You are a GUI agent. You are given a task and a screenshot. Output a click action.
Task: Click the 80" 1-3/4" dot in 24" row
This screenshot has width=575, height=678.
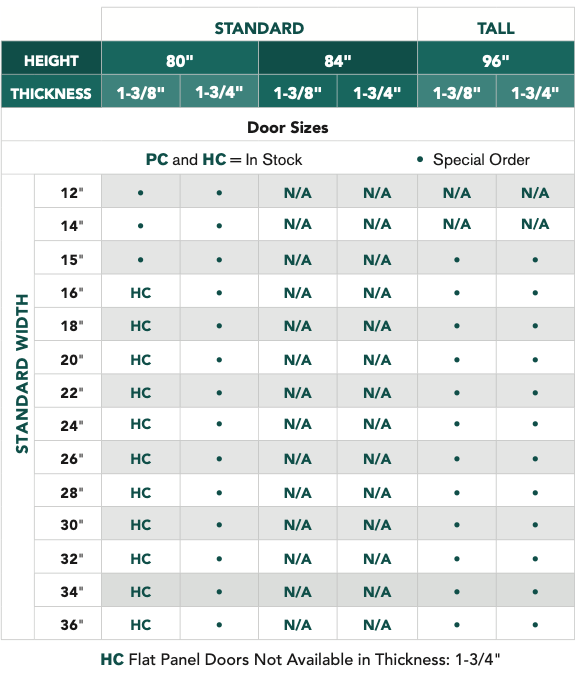(219, 424)
